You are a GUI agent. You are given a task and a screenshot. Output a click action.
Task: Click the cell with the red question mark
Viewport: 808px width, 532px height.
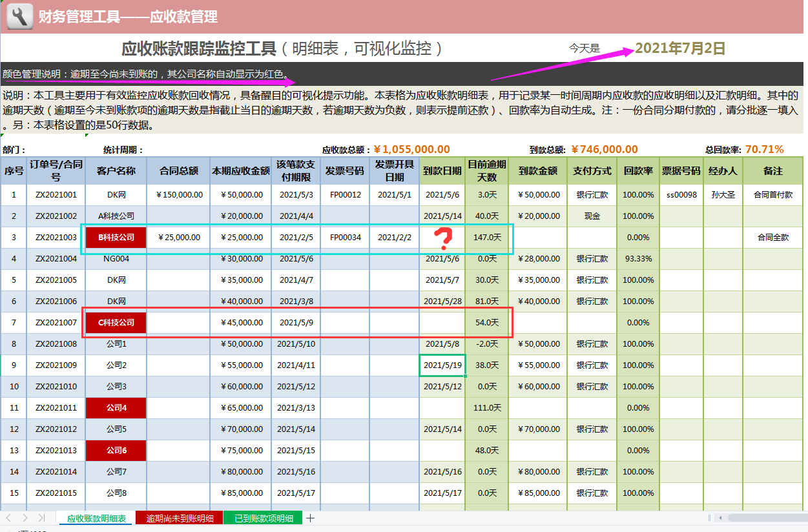442,237
